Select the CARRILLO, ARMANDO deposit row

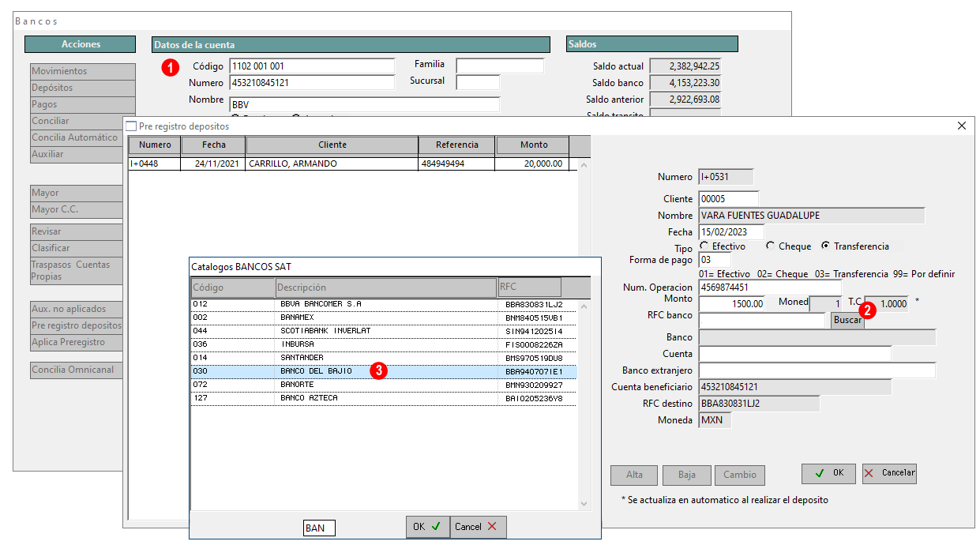coord(332,164)
